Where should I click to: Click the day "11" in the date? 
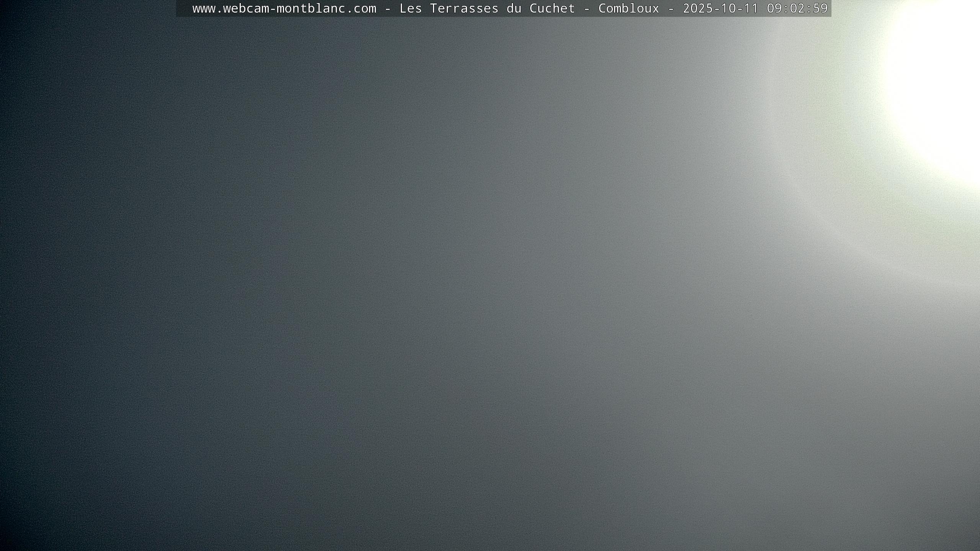[751, 8]
